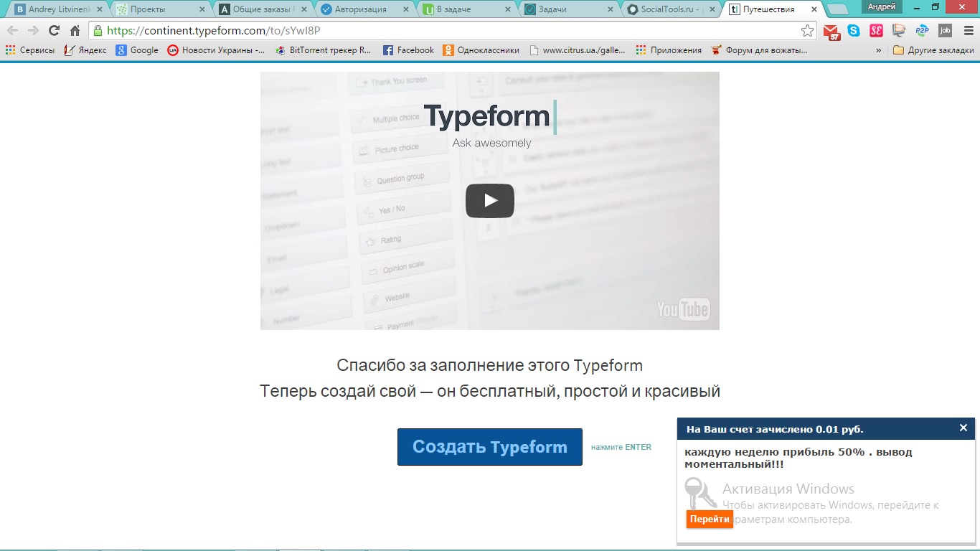
Task: Close the popup notification with the X
Action: 963,428
